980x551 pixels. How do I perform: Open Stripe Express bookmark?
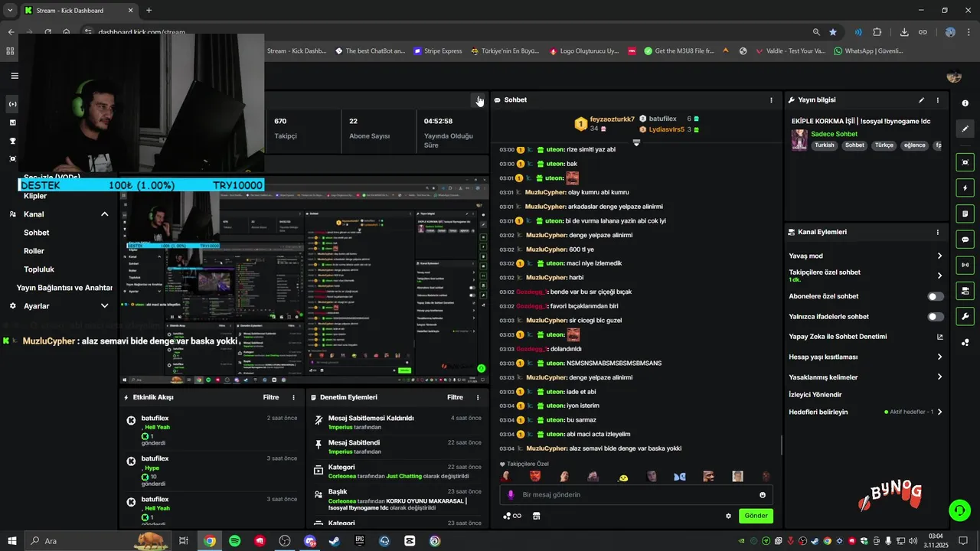tap(437, 51)
